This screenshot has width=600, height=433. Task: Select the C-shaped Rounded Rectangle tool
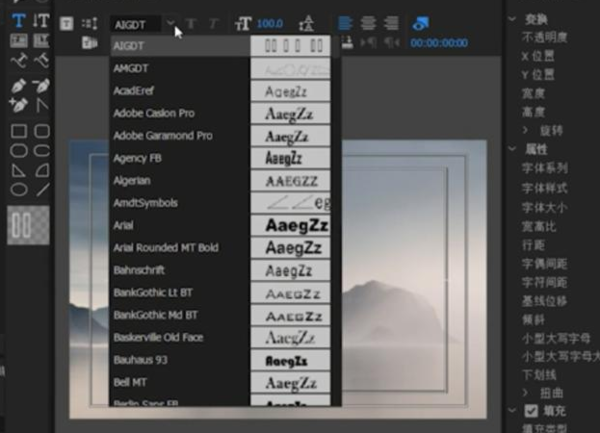coord(41,150)
